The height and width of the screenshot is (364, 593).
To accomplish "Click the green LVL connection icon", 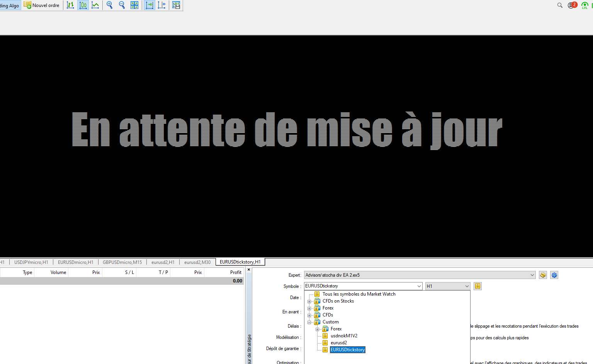I will 585,5.
